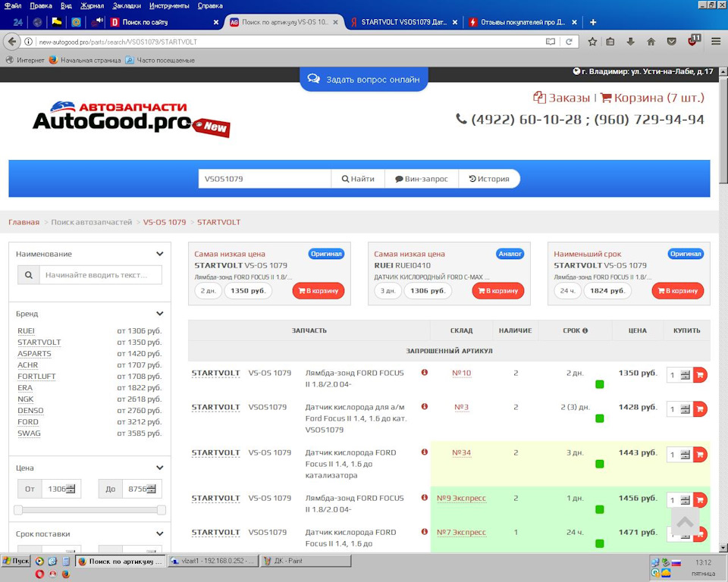Go back with browser back arrow
Screen dimensions: 728x582
(x=11, y=42)
